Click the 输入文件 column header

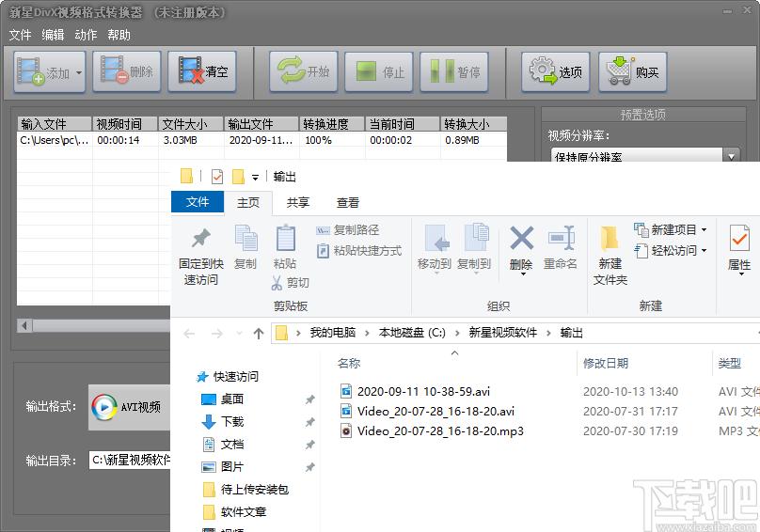(55, 124)
